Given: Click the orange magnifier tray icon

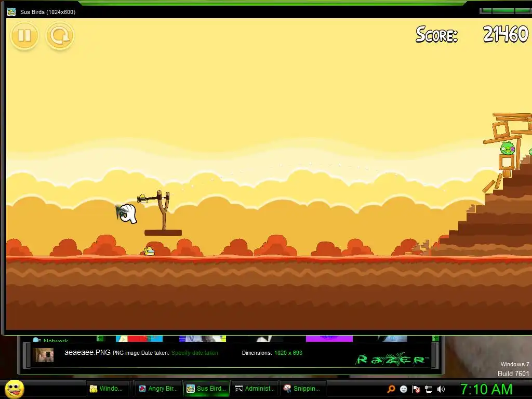Looking at the screenshot, I should coord(391,389).
